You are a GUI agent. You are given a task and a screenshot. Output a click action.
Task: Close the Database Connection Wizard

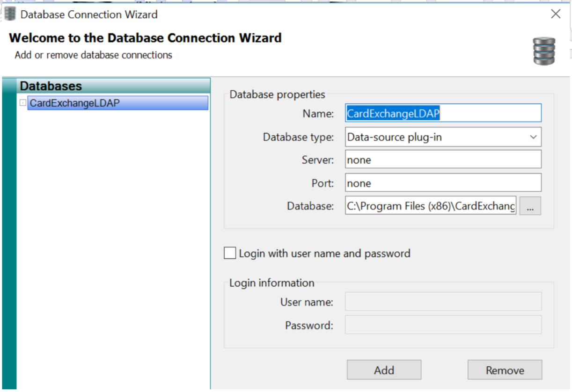coord(556,14)
